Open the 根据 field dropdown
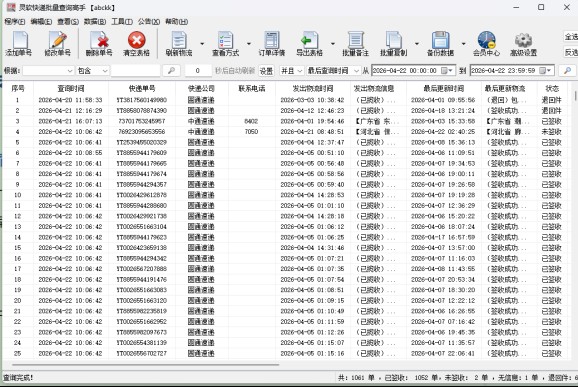Screen dimensions: 578x387 tap(70, 70)
